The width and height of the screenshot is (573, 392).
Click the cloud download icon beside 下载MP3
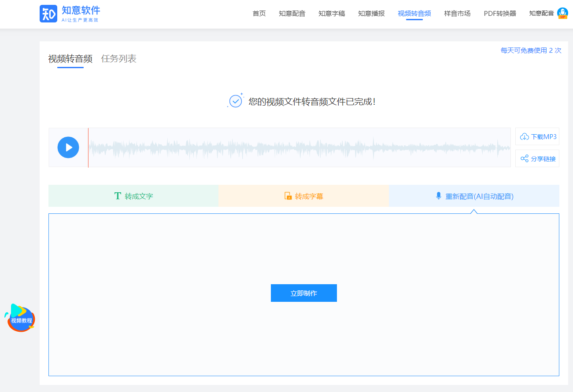coord(524,136)
